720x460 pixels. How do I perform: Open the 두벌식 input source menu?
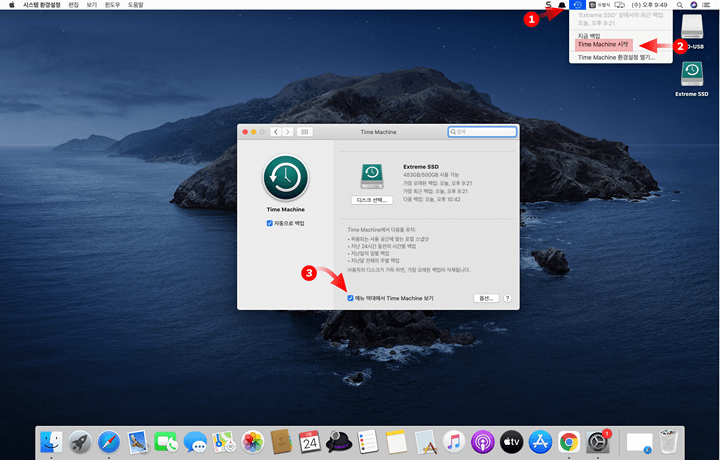[x=600, y=5]
